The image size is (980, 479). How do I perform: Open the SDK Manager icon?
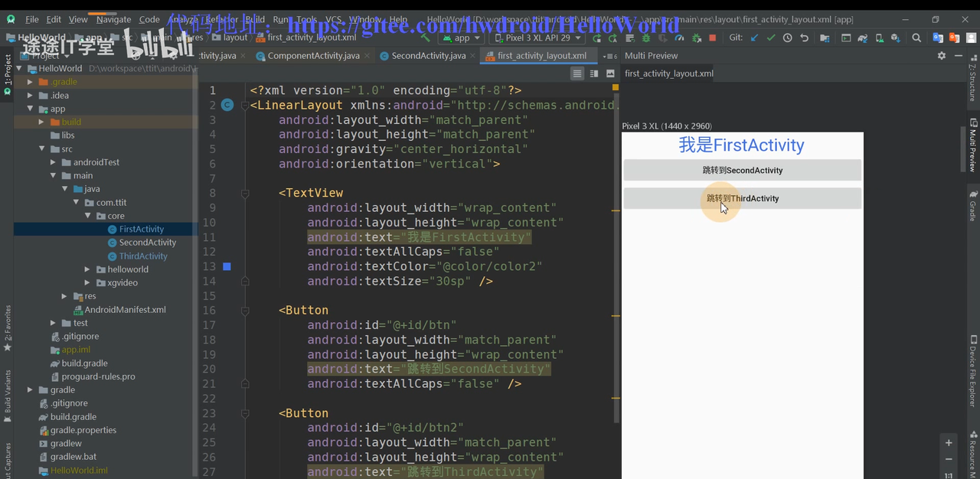[896, 37]
